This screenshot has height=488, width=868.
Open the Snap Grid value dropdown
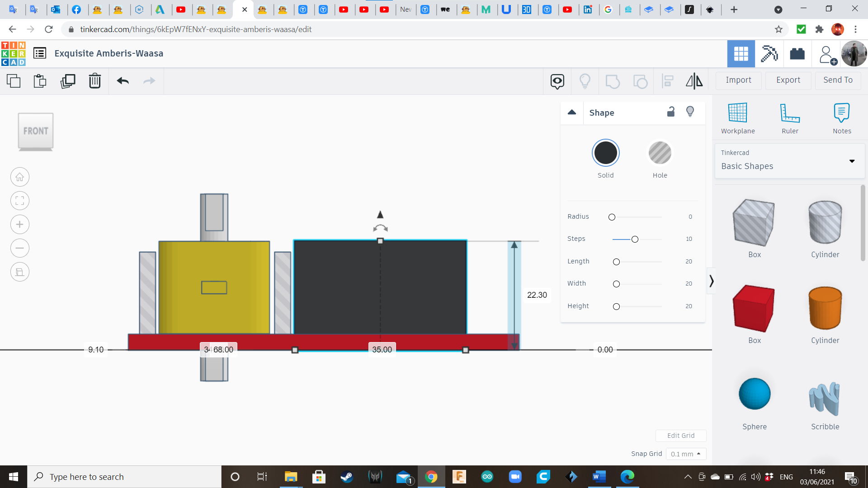686,454
